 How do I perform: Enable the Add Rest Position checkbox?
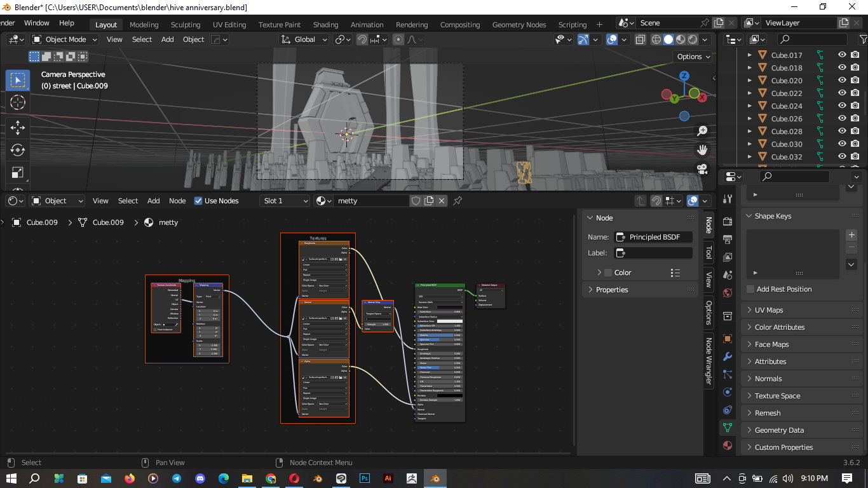[x=750, y=289]
